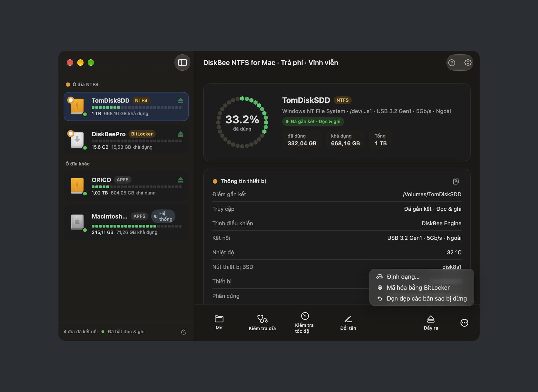Open the help question mark icon
538x392 pixels.
(452, 63)
